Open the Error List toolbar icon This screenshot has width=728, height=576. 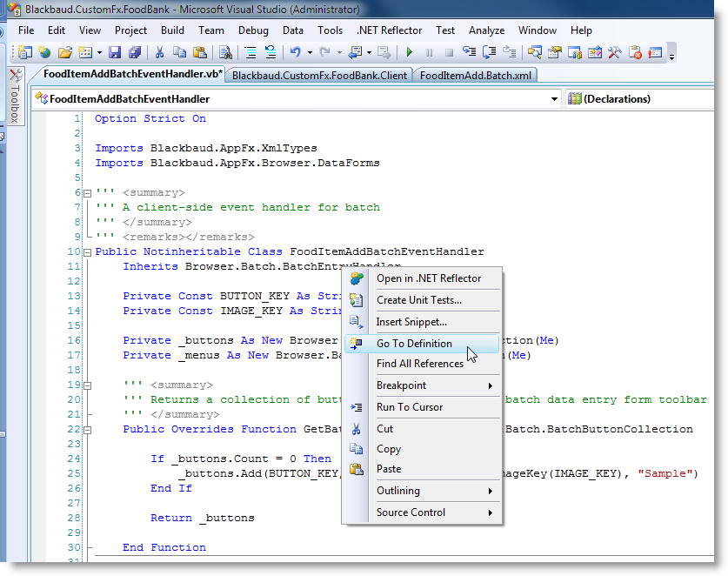(655, 52)
